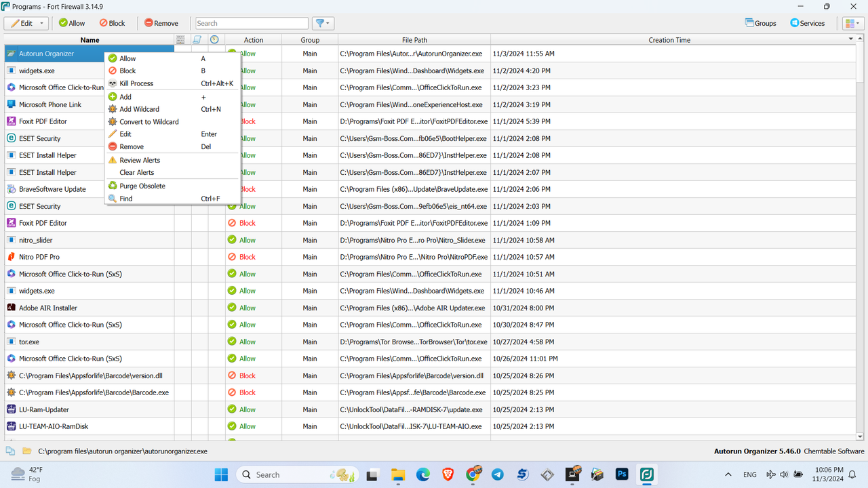
Task: Click Block icon in version.dll row
Action: (x=232, y=375)
